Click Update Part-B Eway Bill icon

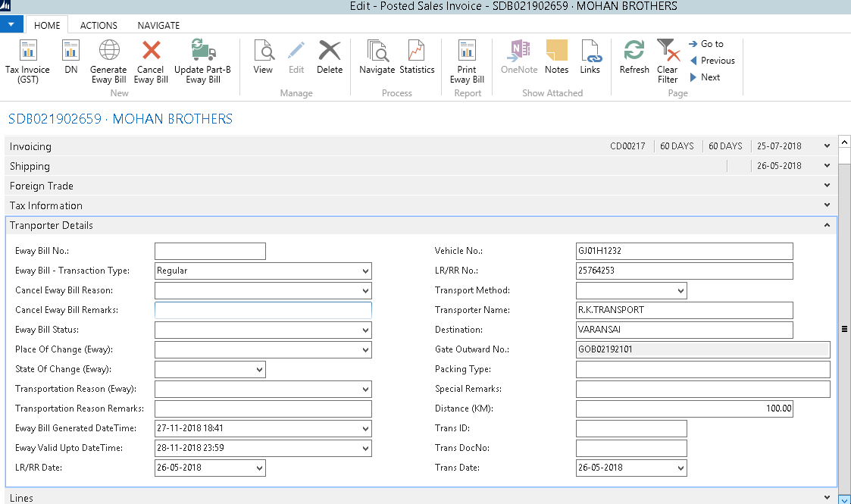[202, 52]
